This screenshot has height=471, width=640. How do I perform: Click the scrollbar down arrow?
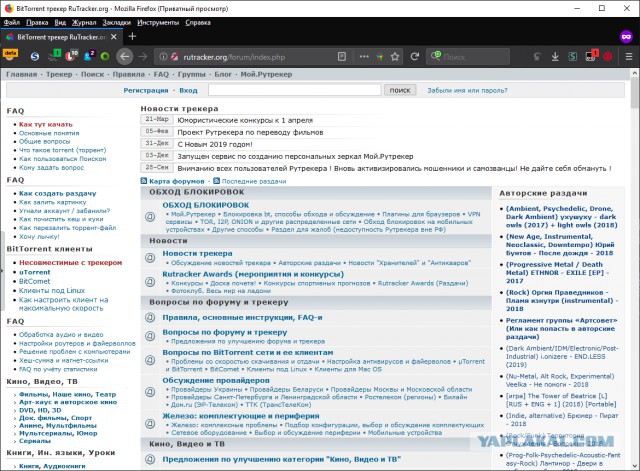pos(635,466)
